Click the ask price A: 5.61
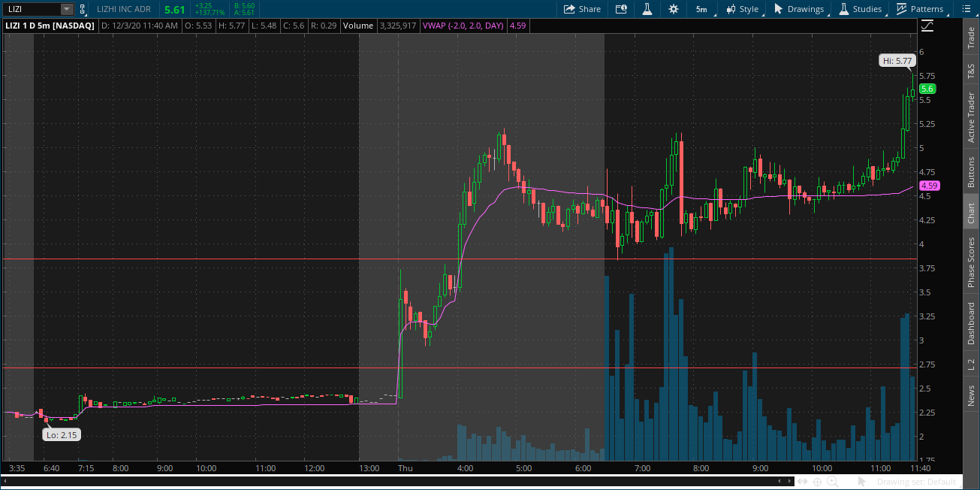This screenshot has width=980, height=490. pyautogui.click(x=244, y=13)
